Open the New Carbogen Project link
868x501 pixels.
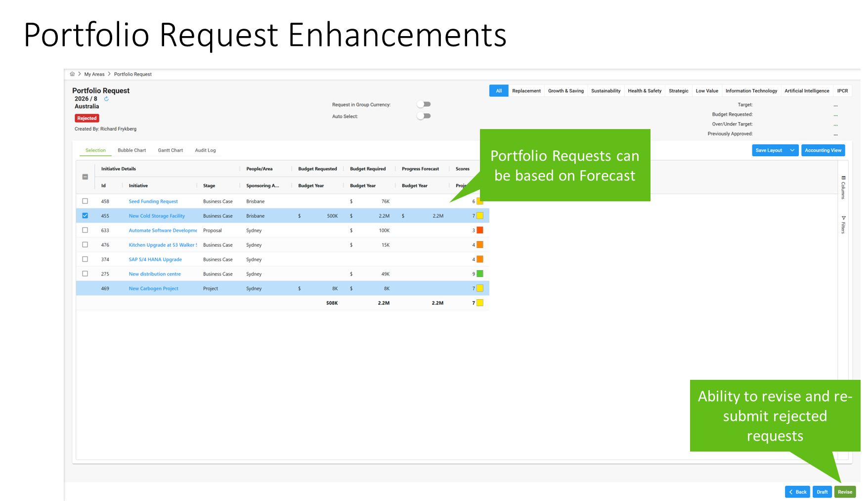(153, 289)
